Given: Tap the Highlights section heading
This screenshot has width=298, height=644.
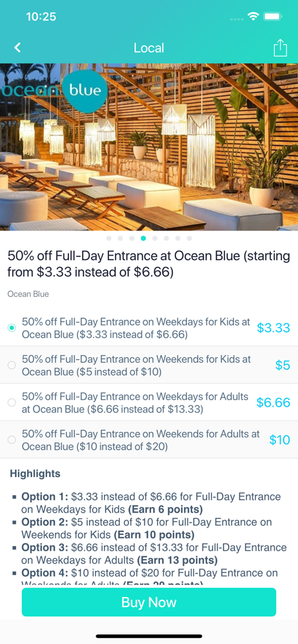Looking at the screenshot, I should tap(35, 473).
